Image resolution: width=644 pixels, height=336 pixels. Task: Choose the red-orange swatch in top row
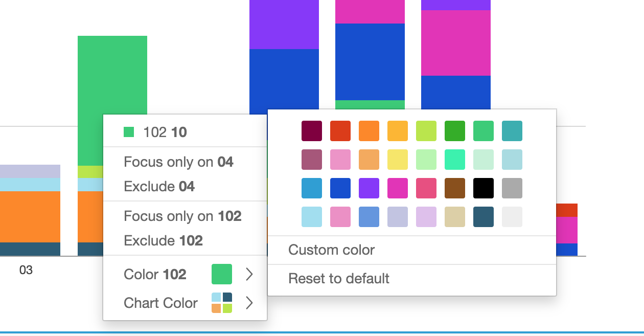(x=340, y=131)
